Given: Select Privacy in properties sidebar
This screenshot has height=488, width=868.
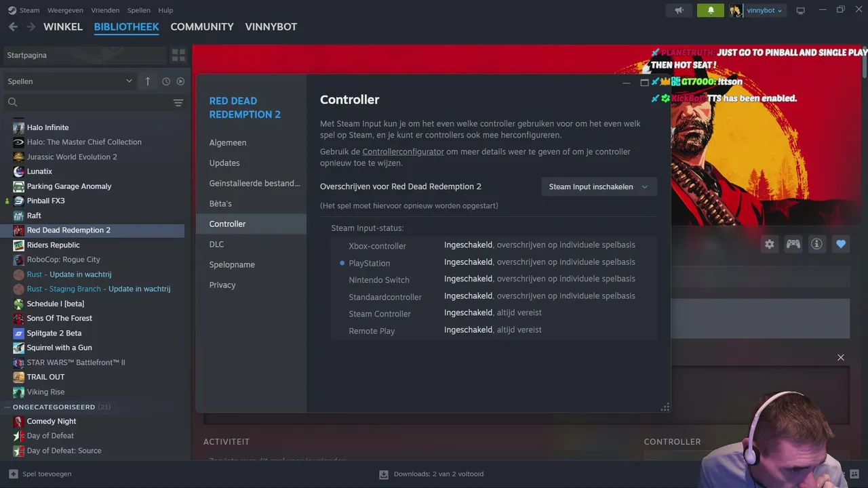Looking at the screenshot, I should tap(251, 285).
